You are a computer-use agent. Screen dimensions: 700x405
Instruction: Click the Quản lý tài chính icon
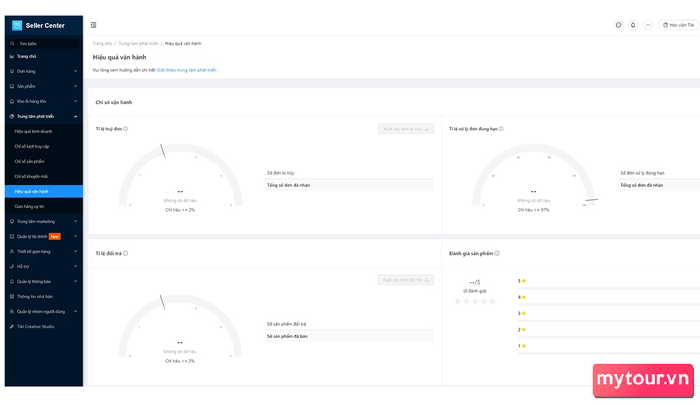(12, 236)
